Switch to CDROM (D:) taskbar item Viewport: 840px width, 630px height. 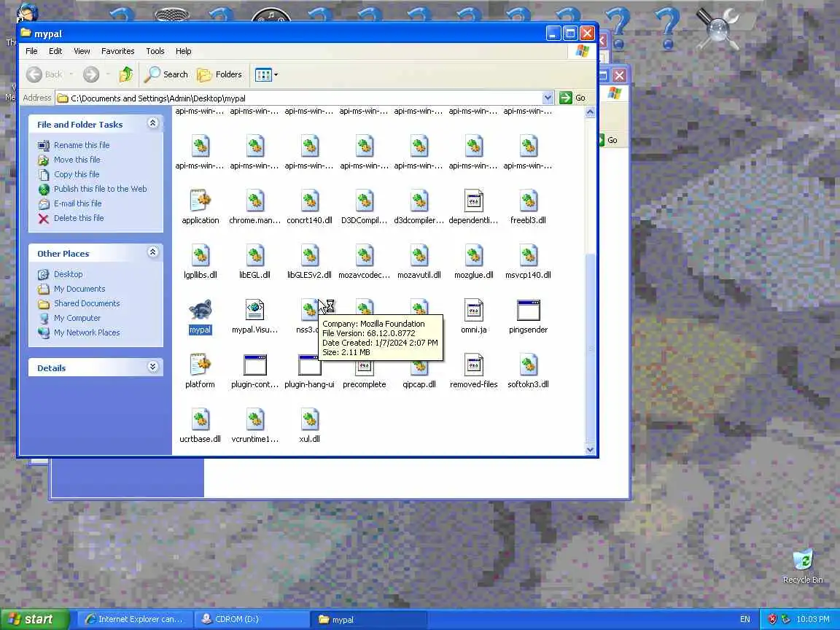[252, 619]
